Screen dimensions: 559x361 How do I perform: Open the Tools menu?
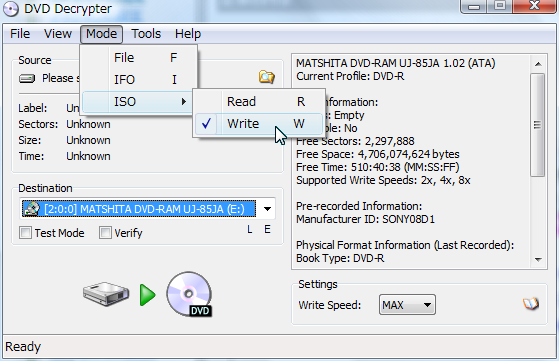(146, 34)
